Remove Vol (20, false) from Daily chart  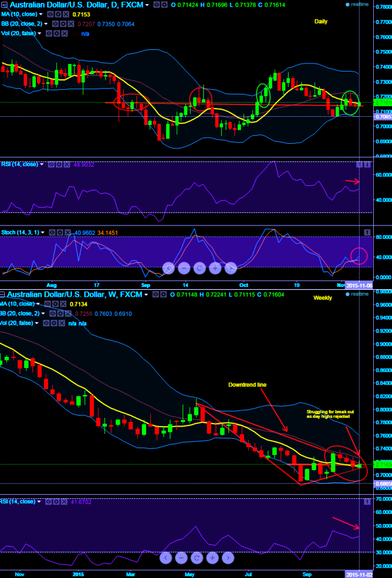coord(64,33)
